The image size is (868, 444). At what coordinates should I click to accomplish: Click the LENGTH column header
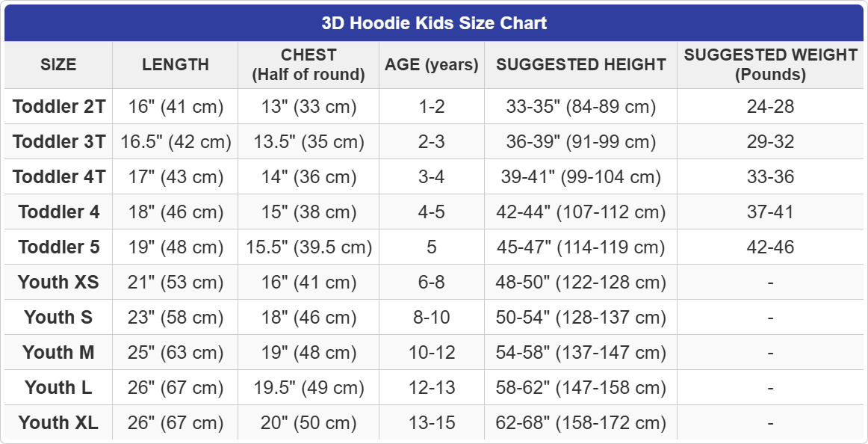point(176,65)
